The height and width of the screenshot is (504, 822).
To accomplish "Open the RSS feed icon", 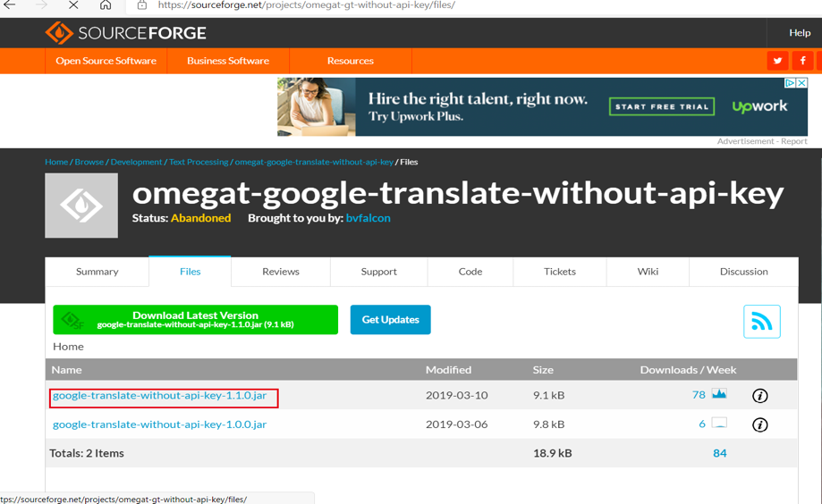I will (762, 321).
